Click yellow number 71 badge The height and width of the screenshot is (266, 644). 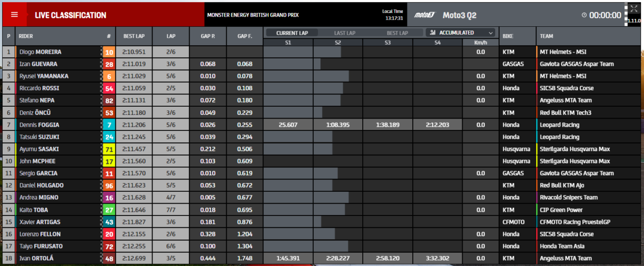click(109, 149)
